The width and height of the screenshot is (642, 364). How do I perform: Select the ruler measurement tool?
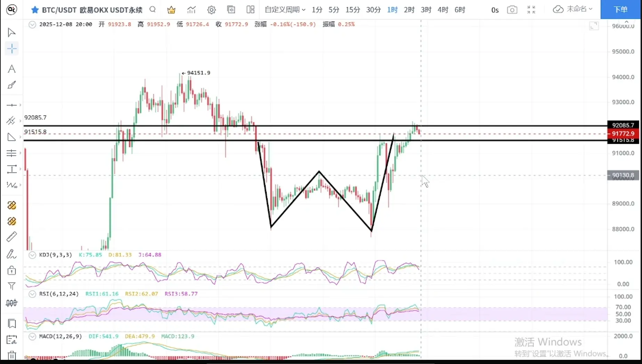[x=11, y=237]
